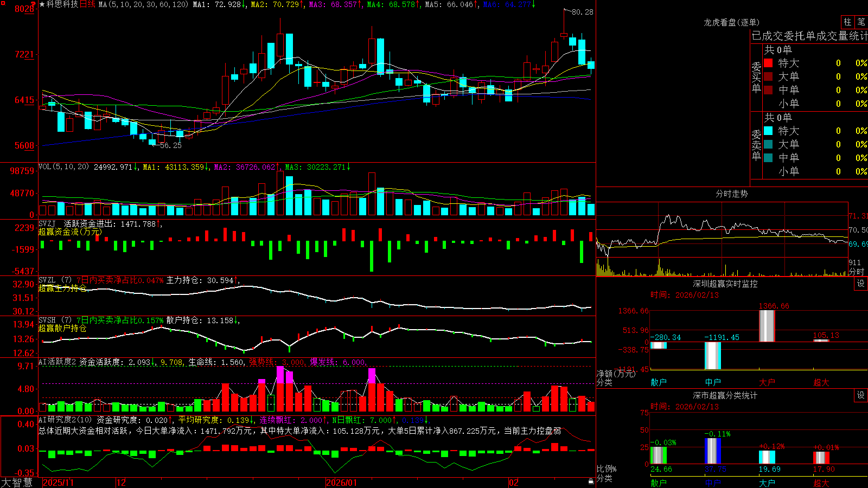Click the 12 month marker on the time axis
The width and height of the screenshot is (868, 488).
click(x=122, y=483)
